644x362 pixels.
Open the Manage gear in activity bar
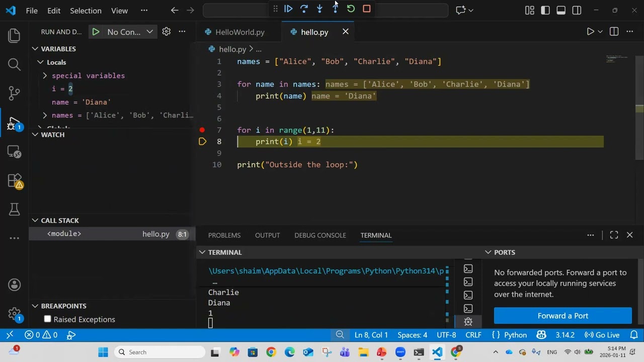click(14, 315)
